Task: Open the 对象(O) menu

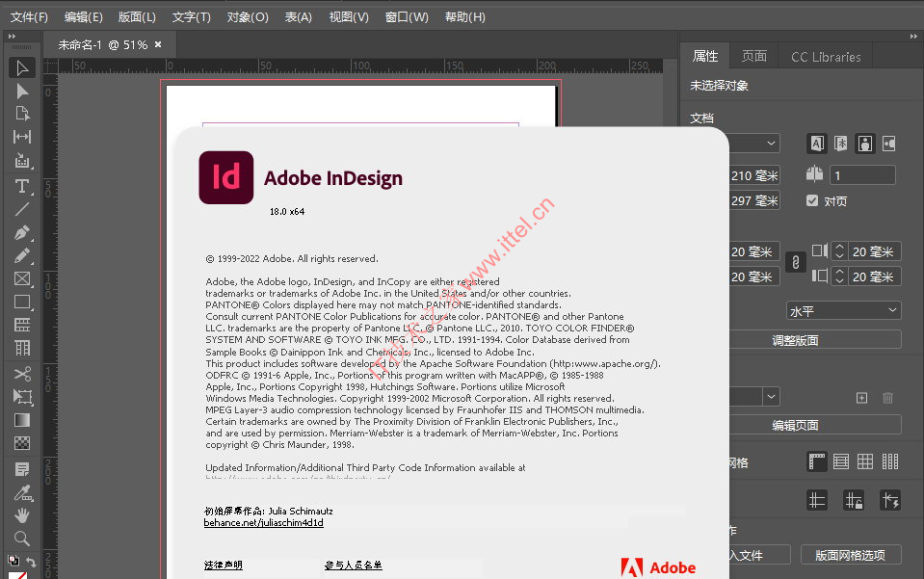Action: pos(248,17)
